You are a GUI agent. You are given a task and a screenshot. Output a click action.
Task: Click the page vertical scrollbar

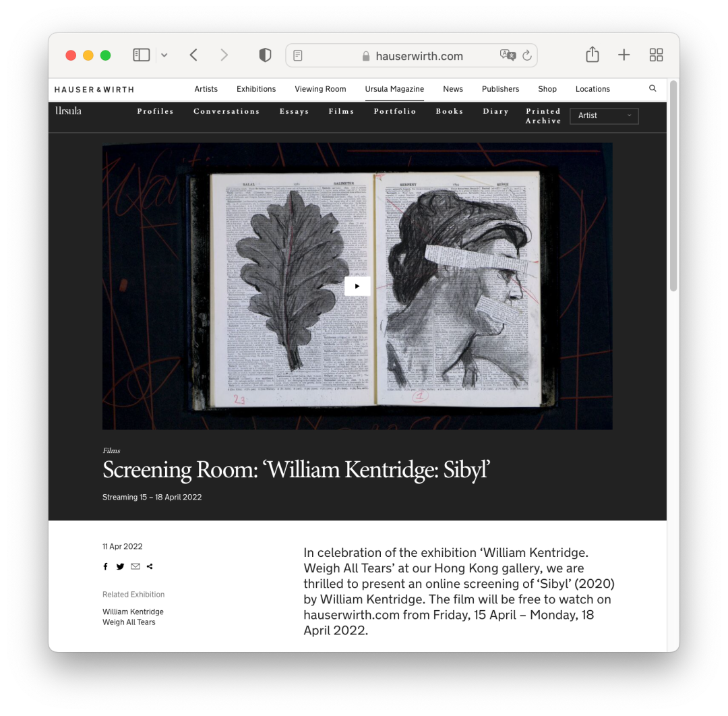point(673,185)
